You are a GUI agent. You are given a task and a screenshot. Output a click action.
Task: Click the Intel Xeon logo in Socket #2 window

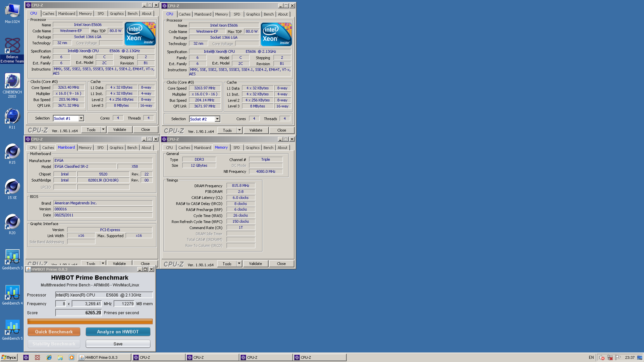click(x=276, y=34)
